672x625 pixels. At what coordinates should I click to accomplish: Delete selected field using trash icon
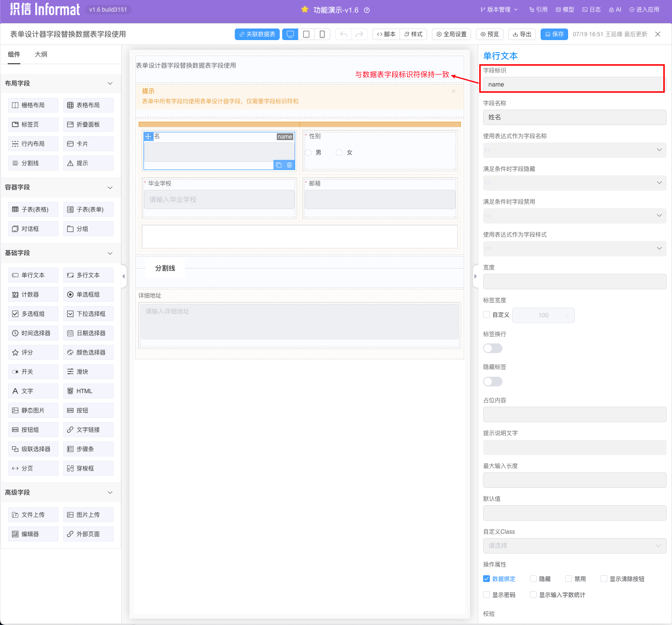[x=289, y=165]
